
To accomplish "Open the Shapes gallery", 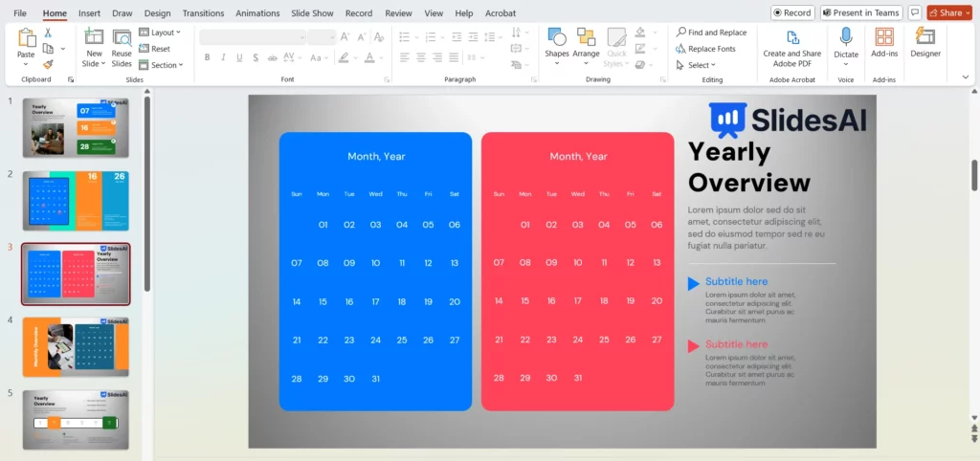I will (556, 47).
